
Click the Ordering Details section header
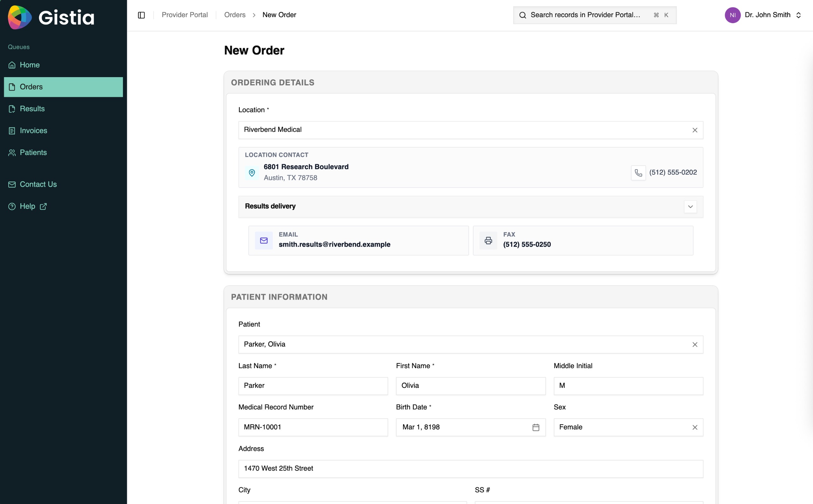[272, 83]
